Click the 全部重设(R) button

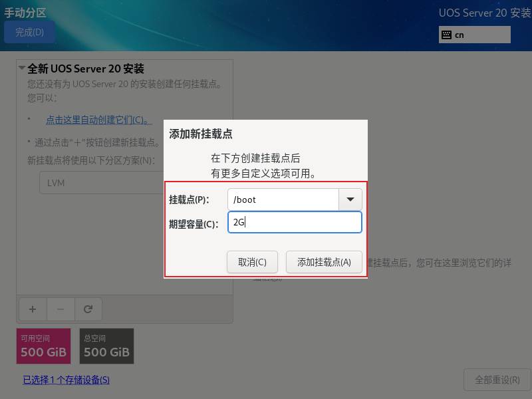click(x=497, y=380)
